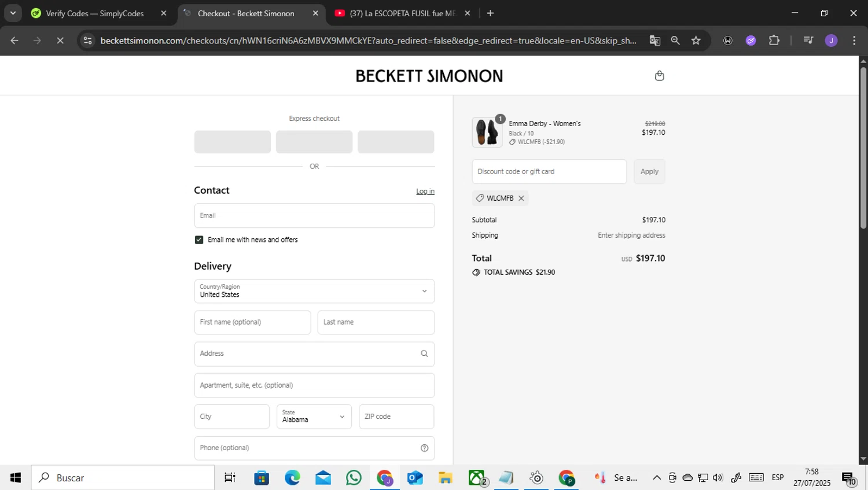Screen dimensions: 868x490
Task: Open Task View on the taskbar
Action: click(230, 478)
